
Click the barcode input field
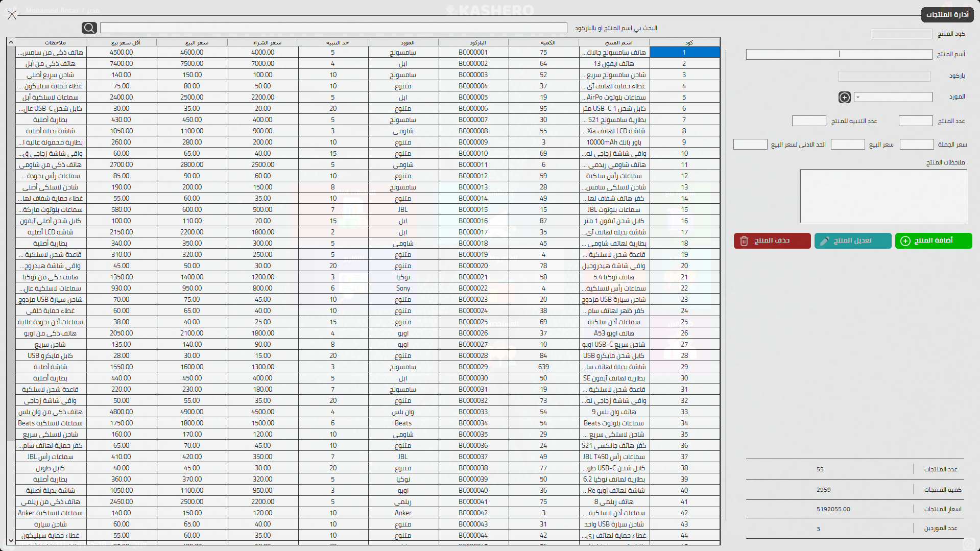pyautogui.click(x=885, y=76)
